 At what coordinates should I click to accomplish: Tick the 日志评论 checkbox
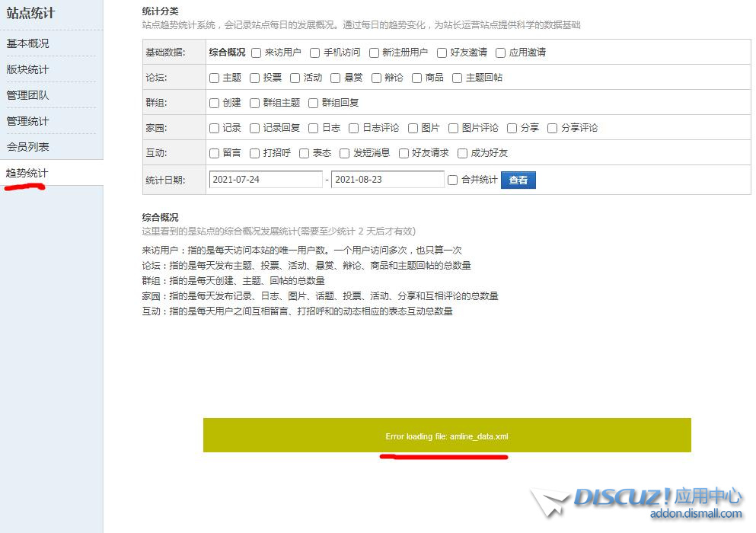354,128
